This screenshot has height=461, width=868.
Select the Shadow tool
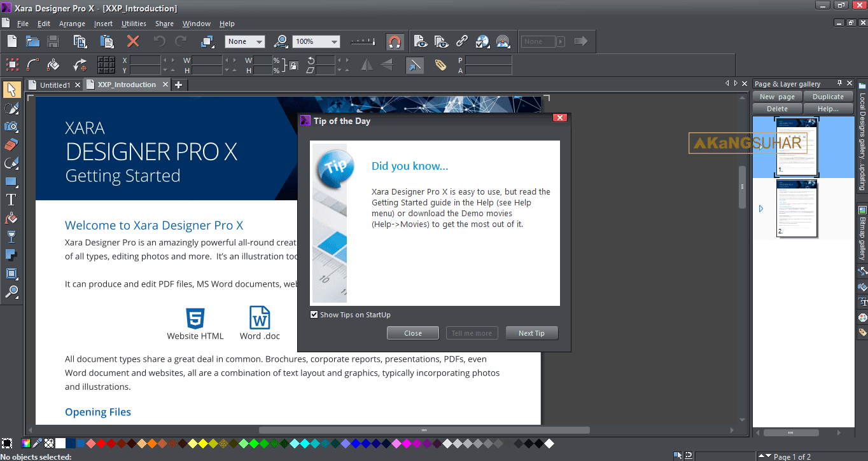(11, 256)
